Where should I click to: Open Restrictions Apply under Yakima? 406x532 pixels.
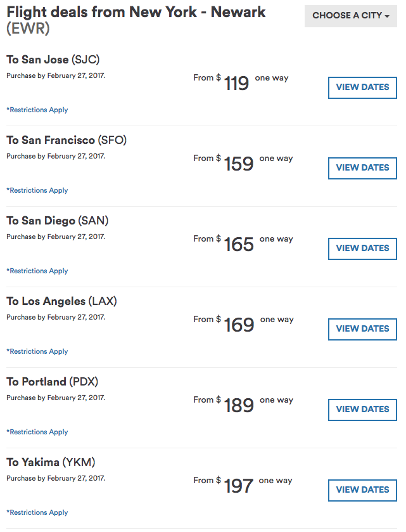tap(37, 513)
